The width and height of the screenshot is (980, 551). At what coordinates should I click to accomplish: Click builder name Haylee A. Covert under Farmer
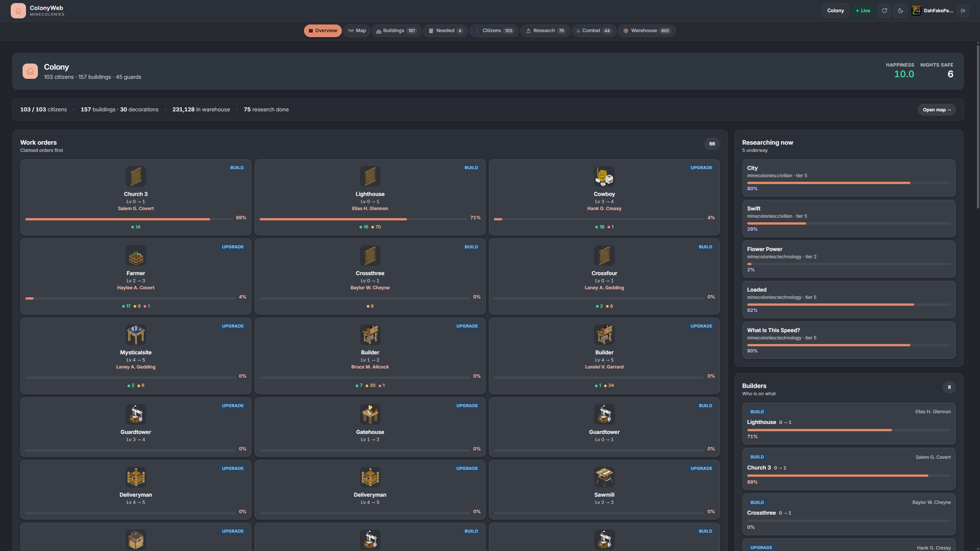136,288
